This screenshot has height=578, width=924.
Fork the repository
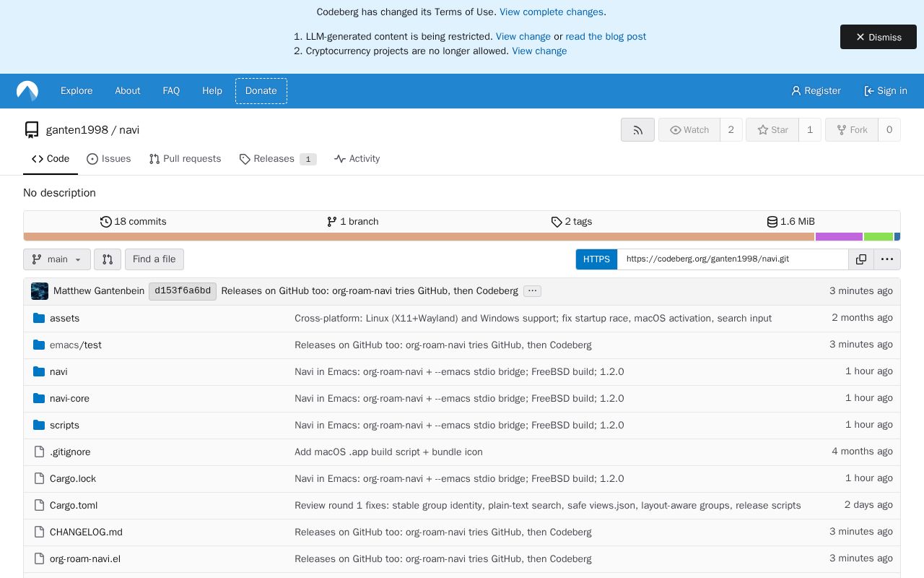852,130
